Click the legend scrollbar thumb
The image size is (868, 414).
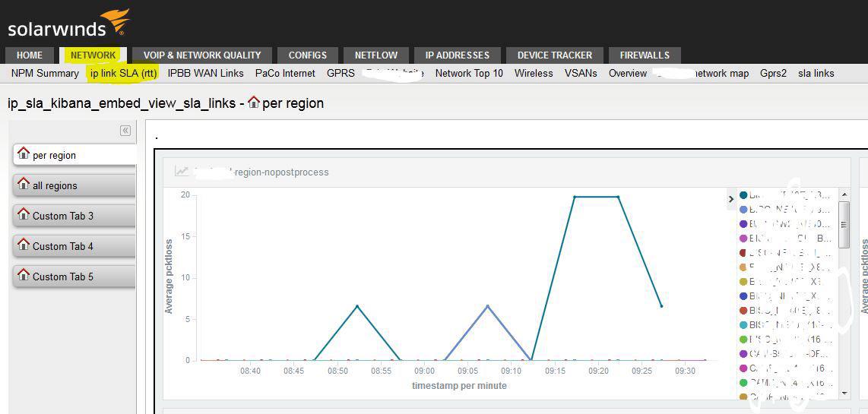[x=844, y=224]
